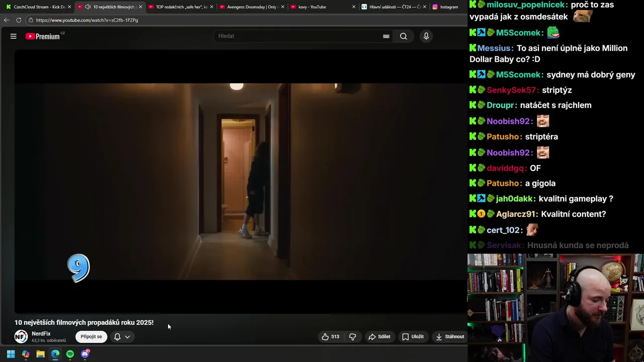Click username SenkySek57 in chat
644x362 pixels.
[x=511, y=90]
